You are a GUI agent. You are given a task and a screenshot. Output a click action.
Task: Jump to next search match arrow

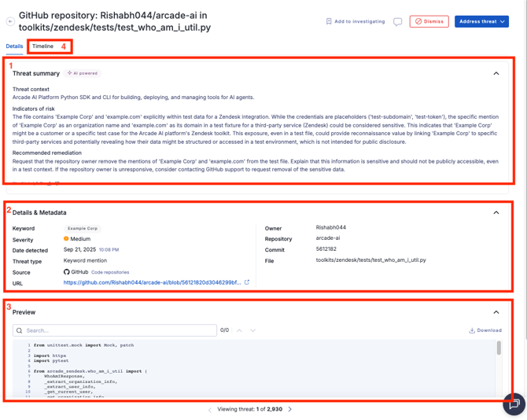(252, 330)
